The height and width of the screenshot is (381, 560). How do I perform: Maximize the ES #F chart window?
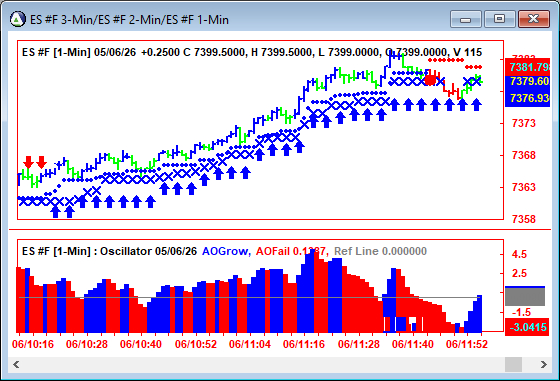click(x=499, y=19)
